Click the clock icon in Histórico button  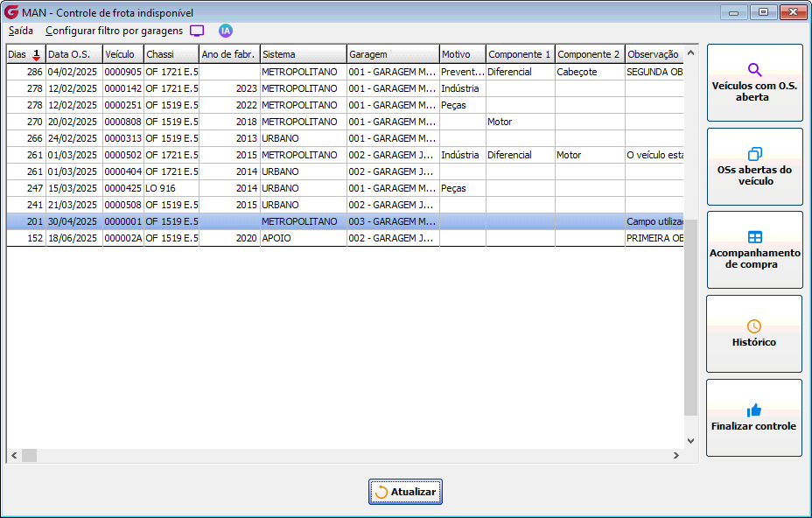(754, 326)
